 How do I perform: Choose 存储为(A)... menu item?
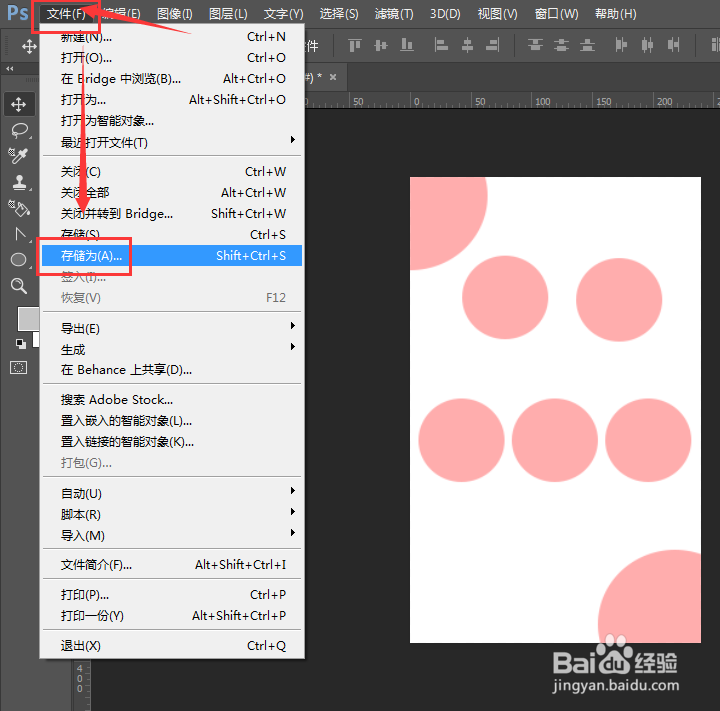(172, 255)
